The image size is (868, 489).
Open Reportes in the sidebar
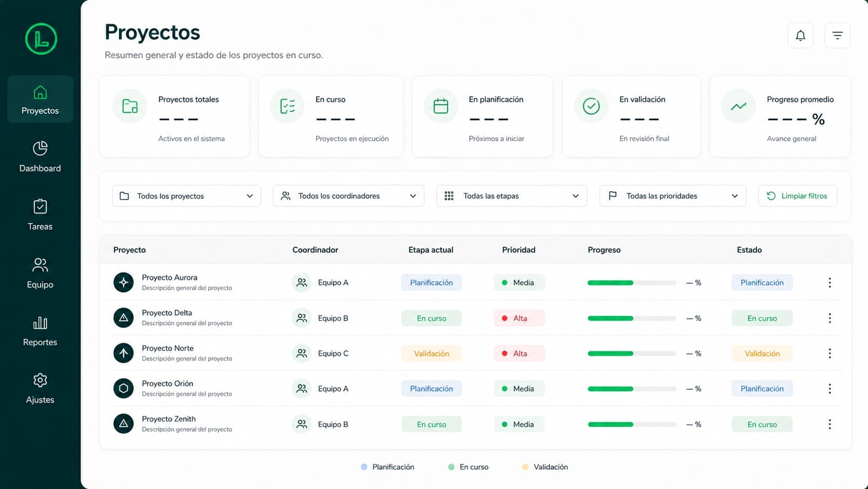[x=40, y=331]
